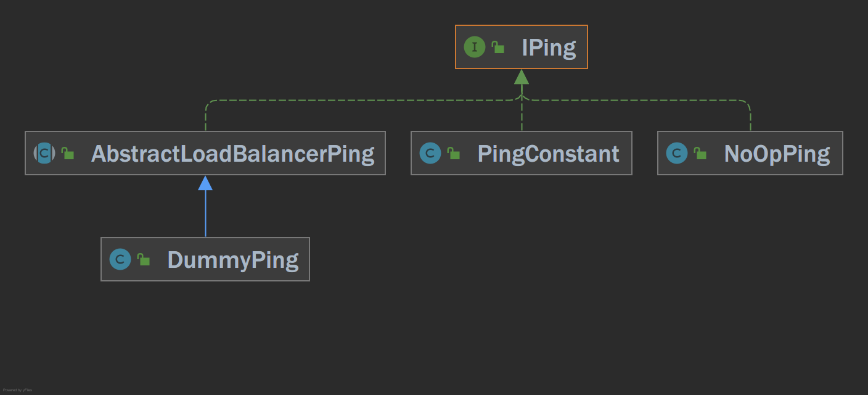
Task: Select the DummyPing node label
Action: tap(233, 260)
